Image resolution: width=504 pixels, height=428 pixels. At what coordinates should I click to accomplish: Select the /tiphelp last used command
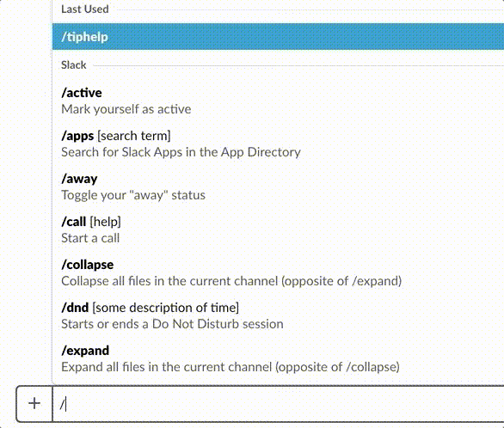(x=278, y=37)
